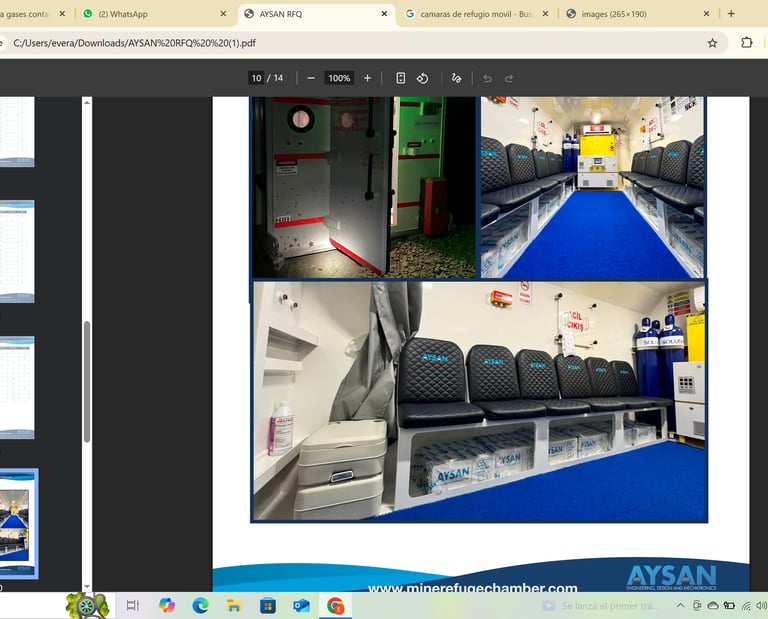Open Copilot from the taskbar
The image size is (768, 619).
167,606
